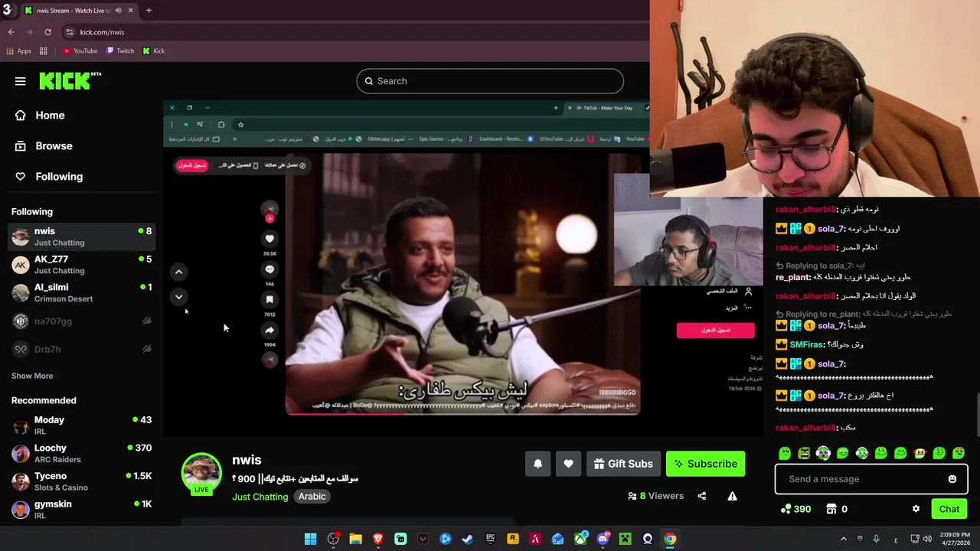Click the previous video up chevron

[178, 272]
